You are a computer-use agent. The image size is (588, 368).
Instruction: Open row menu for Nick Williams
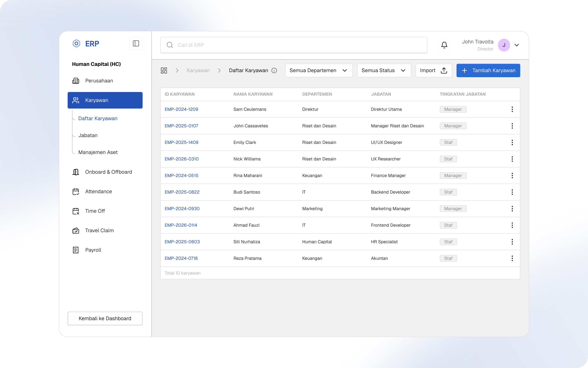[512, 159]
